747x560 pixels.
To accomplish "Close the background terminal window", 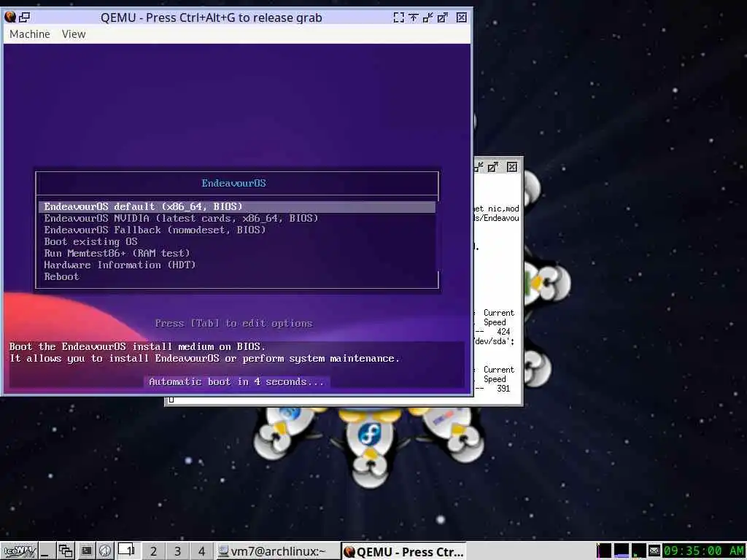I will click(511, 167).
